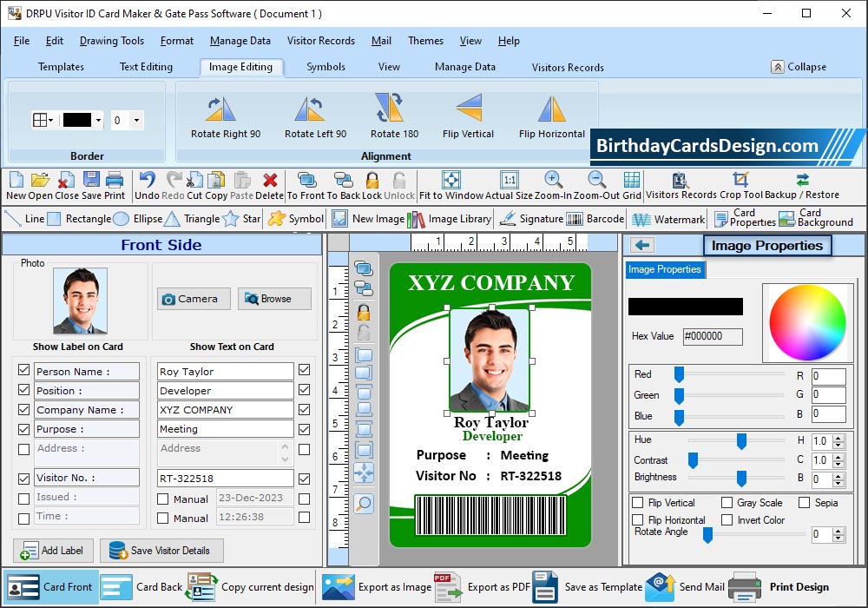Pick a color from the color wheel
Viewport: 868px width, 608px height.
tap(807, 323)
